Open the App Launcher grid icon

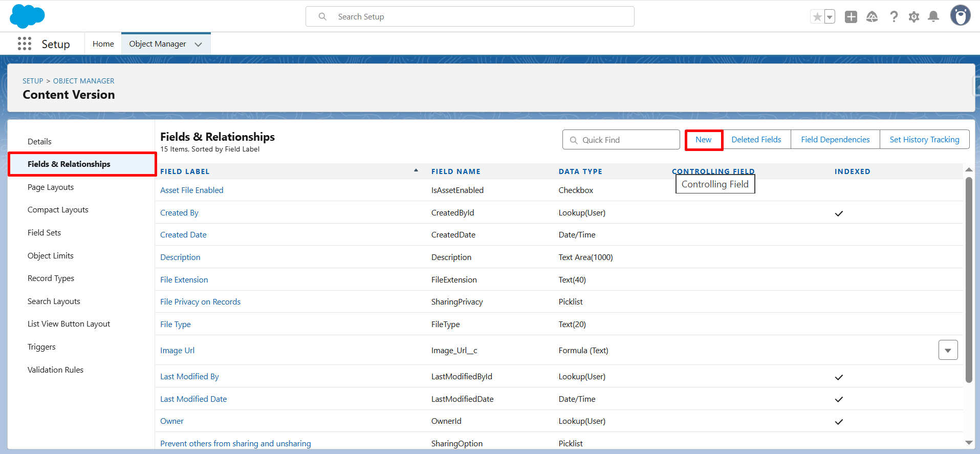pyautogui.click(x=24, y=44)
